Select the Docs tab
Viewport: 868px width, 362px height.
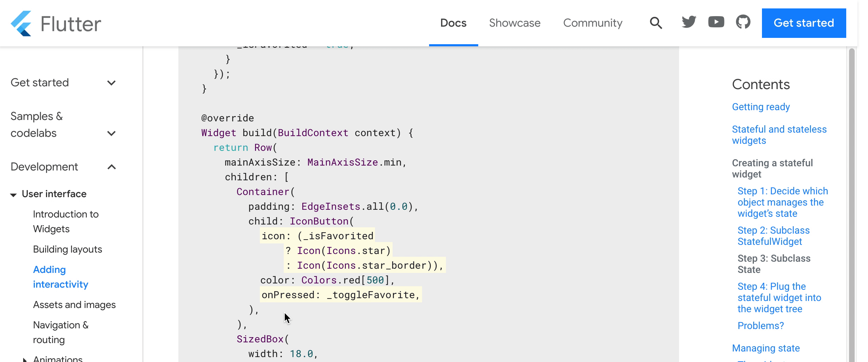point(453,23)
